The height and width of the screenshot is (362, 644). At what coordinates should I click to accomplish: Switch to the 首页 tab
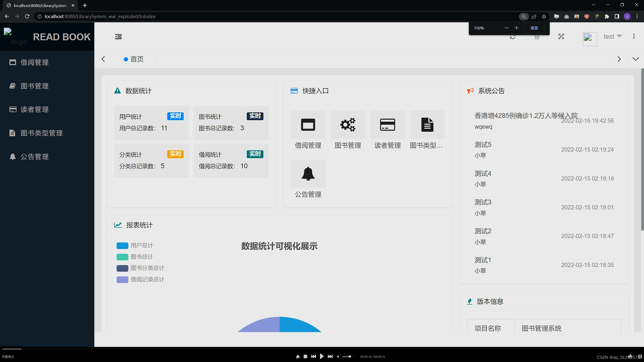pyautogui.click(x=134, y=59)
